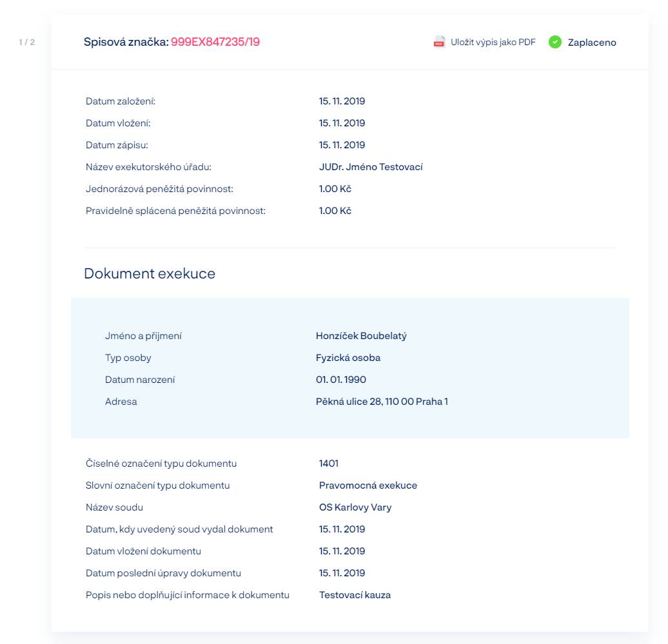Click the 'Testovací kauza' description text
Image resolution: width=668 pixels, height=644 pixels.
pos(355,595)
